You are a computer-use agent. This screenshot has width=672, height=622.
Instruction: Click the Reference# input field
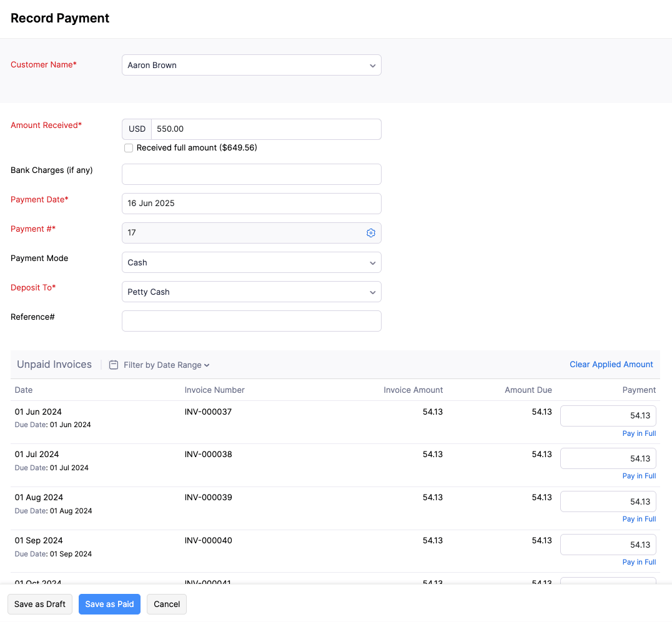tap(252, 320)
